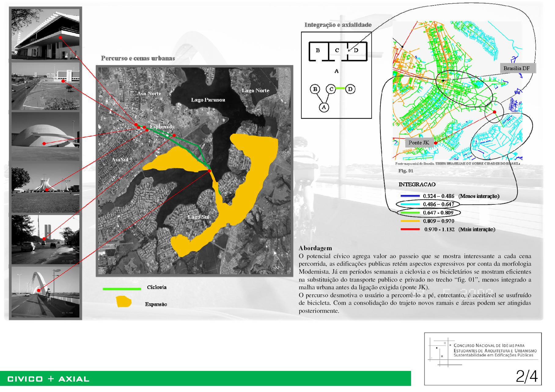Click the Ponte JK label box
The image size is (555, 392).
tap(419, 143)
